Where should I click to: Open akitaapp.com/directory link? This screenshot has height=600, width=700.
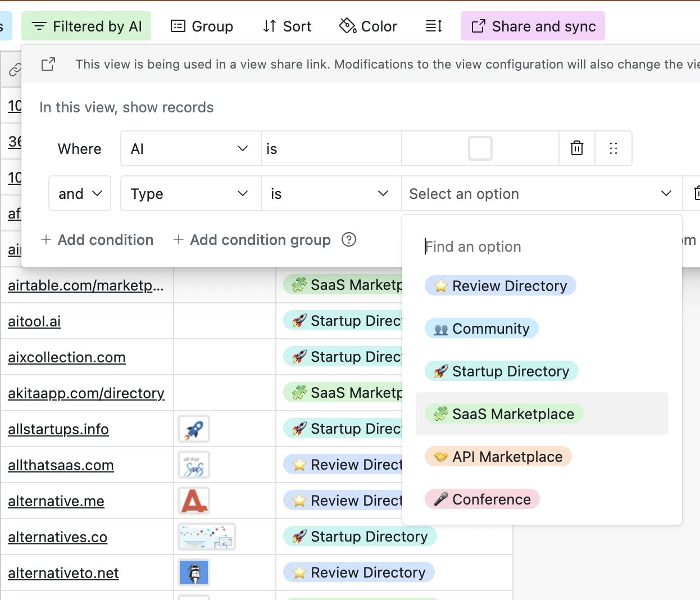click(86, 393)
